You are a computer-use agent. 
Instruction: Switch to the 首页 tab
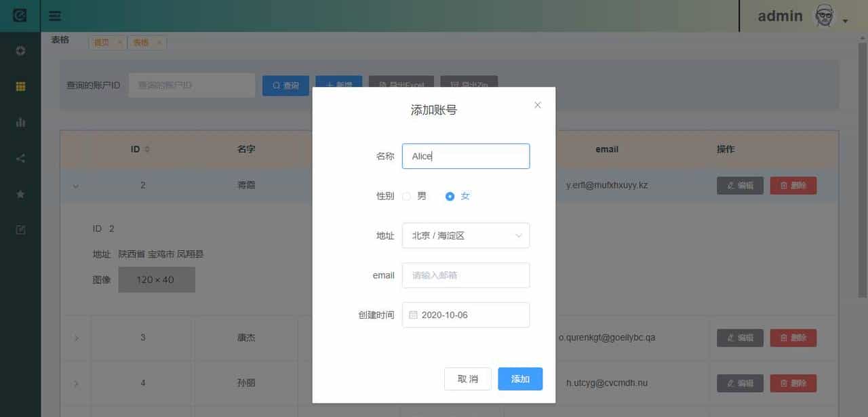click(x=103, y=41)
